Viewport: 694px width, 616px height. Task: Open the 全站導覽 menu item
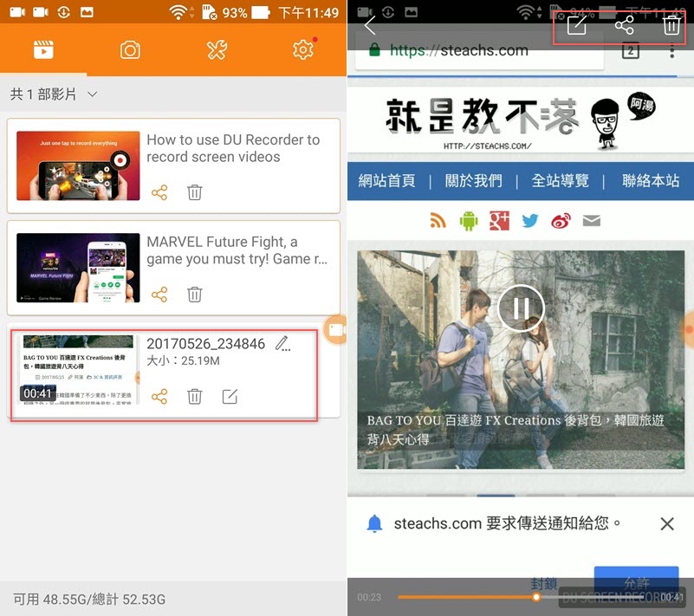561,180
